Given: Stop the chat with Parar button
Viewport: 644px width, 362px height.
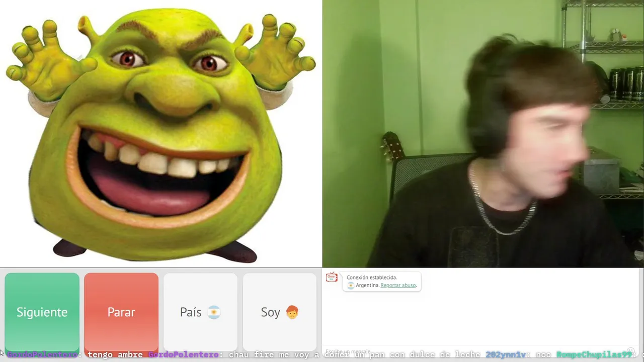Looking at the screenshot, I should point(121,312).
